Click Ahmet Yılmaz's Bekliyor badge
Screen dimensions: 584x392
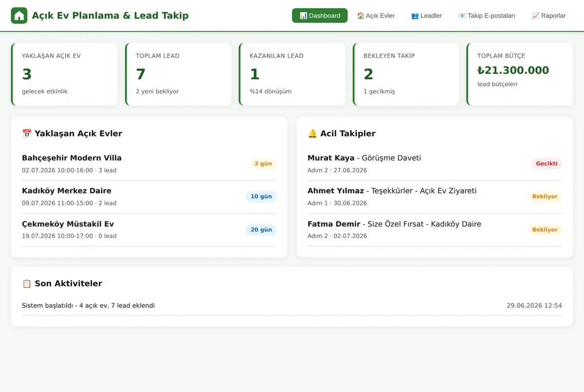coord(545,196)
